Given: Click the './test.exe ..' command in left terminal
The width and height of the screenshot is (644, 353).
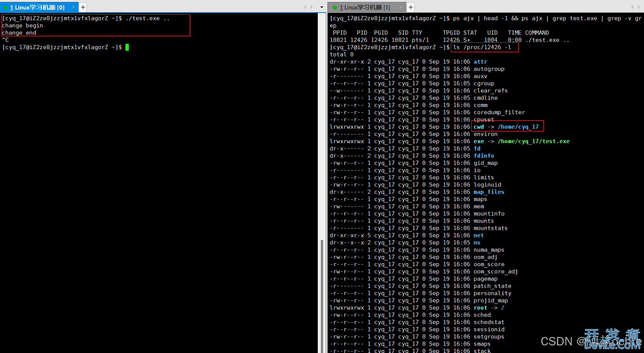Looking at the screenshot, I should (x=147, y=18).
